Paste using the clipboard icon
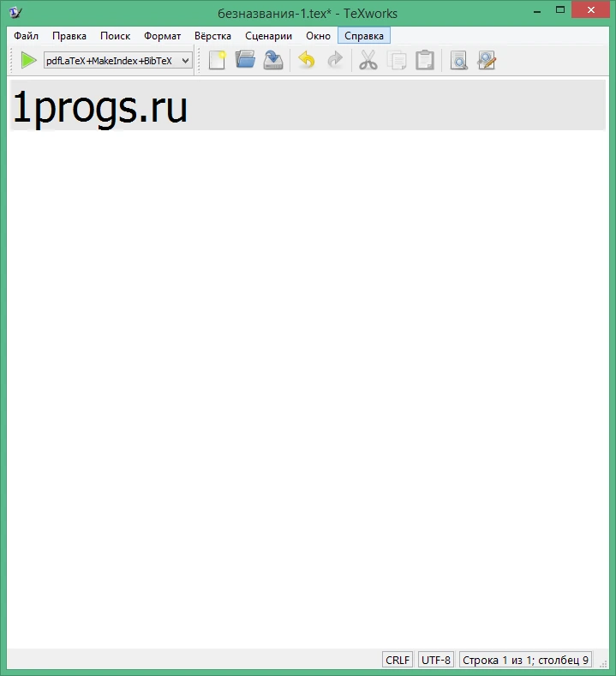This screenshot has width=616, height=676. pyautogui.click(x=425, y=60)
